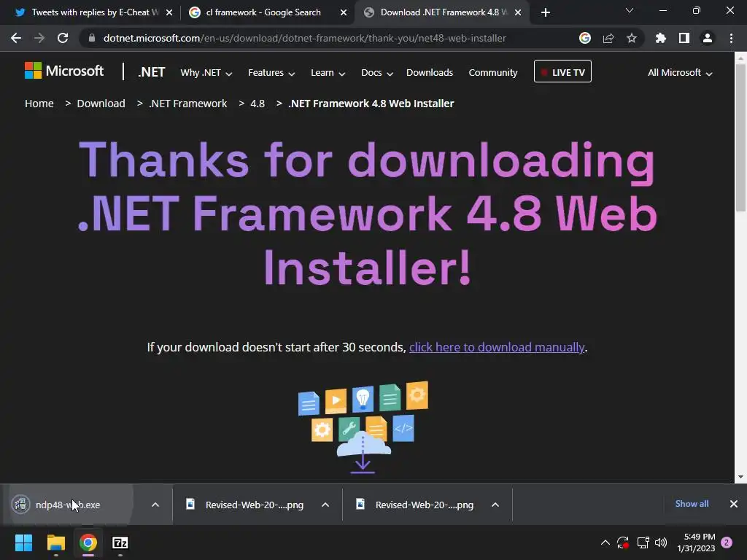Click the LIVE TV button

pyautogui.click(x=562, y=71)
